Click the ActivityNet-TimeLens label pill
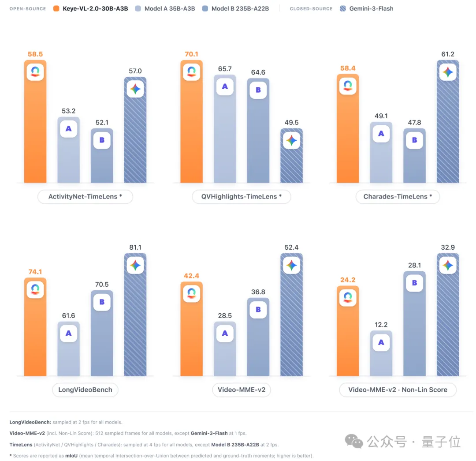Viewport: 476px width, 461px height. click(86, 197)
